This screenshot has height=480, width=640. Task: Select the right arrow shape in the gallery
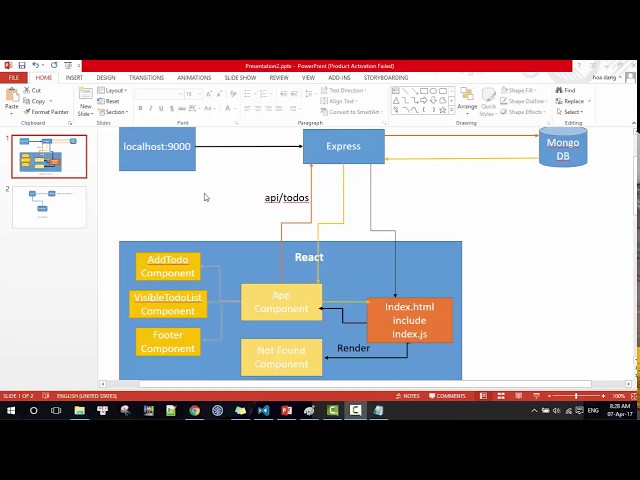coord(424,100)
